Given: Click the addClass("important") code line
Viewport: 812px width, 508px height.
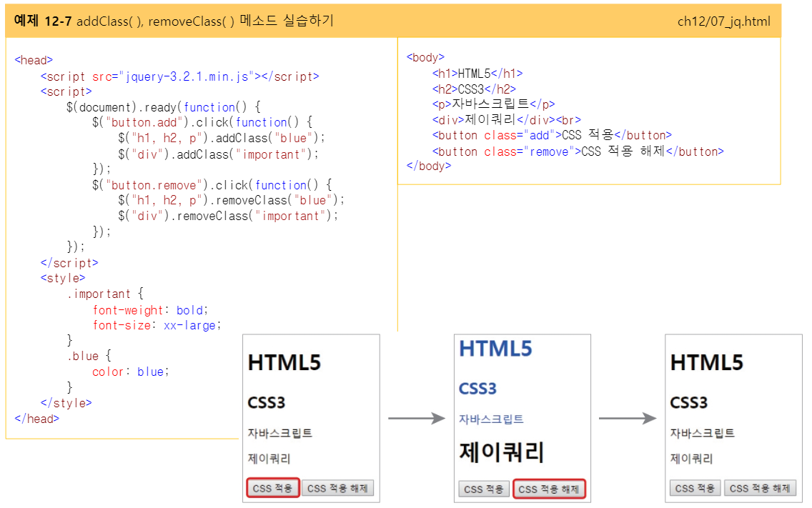Looking at the screenshot, I should (219, 154).
